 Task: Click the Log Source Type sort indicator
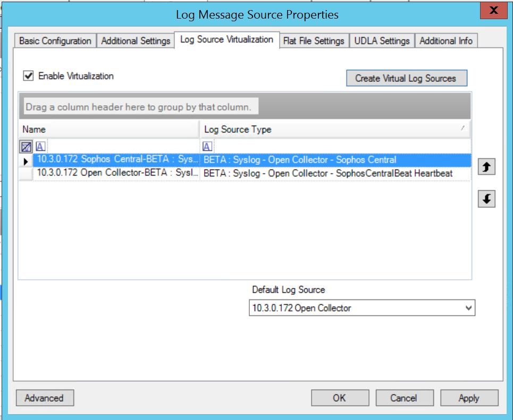(462, 129)
